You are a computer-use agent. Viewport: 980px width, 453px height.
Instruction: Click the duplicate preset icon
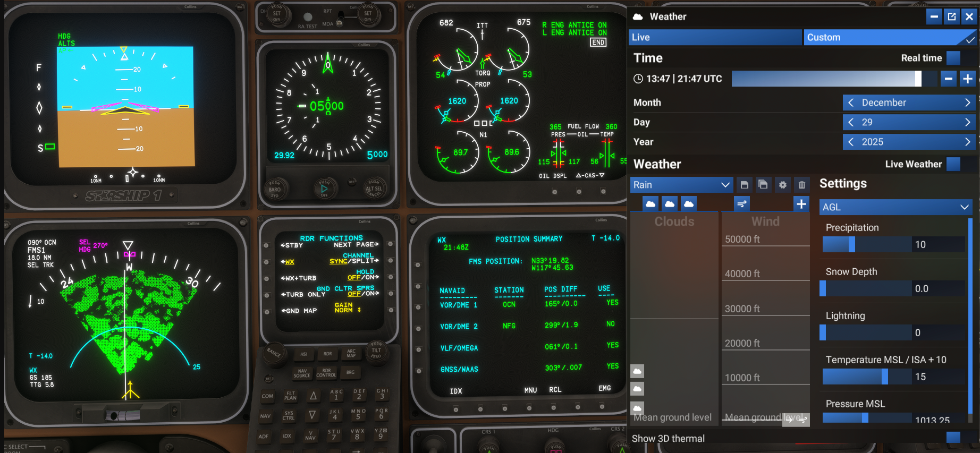(x=763, y=185)
